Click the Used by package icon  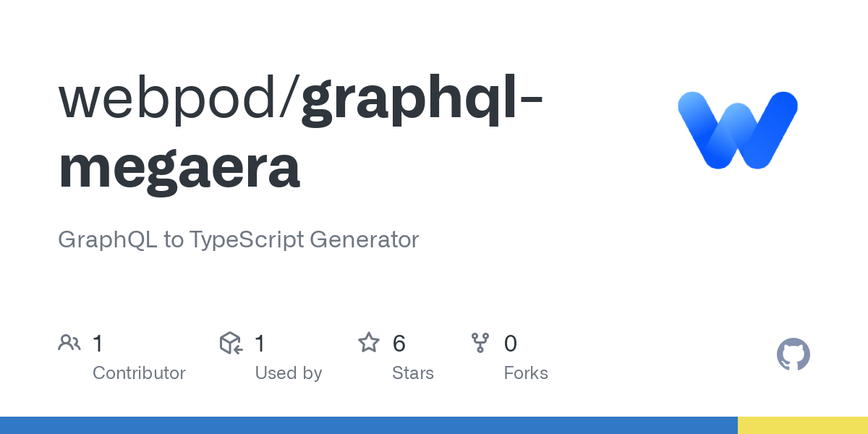231,343
